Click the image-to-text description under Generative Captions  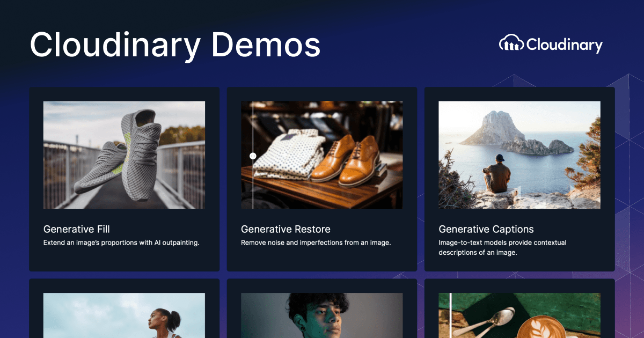(x=502, y=247)
